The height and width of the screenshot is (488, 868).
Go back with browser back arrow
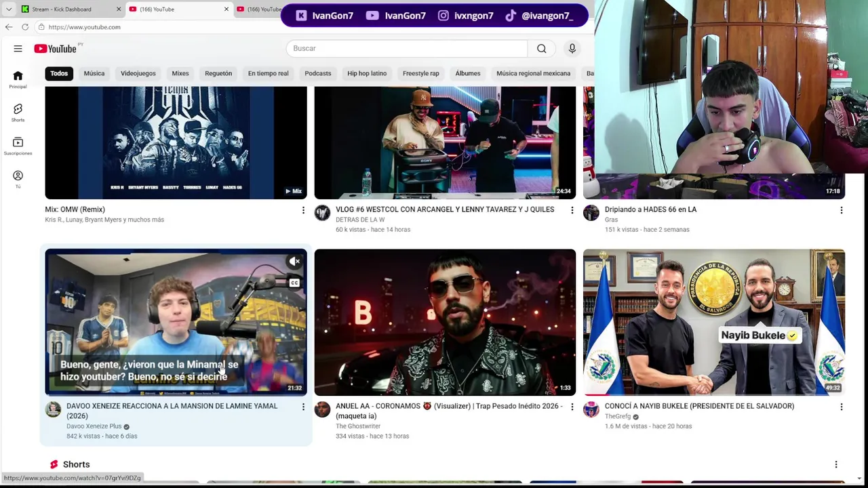[x=8, y=26]
